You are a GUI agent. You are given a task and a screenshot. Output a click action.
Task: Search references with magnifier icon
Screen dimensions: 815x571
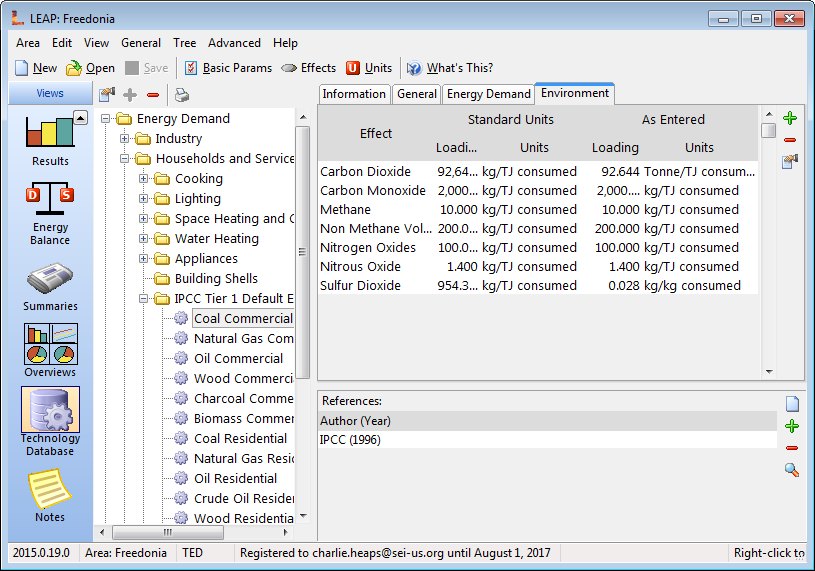click(x=792, y=470)
